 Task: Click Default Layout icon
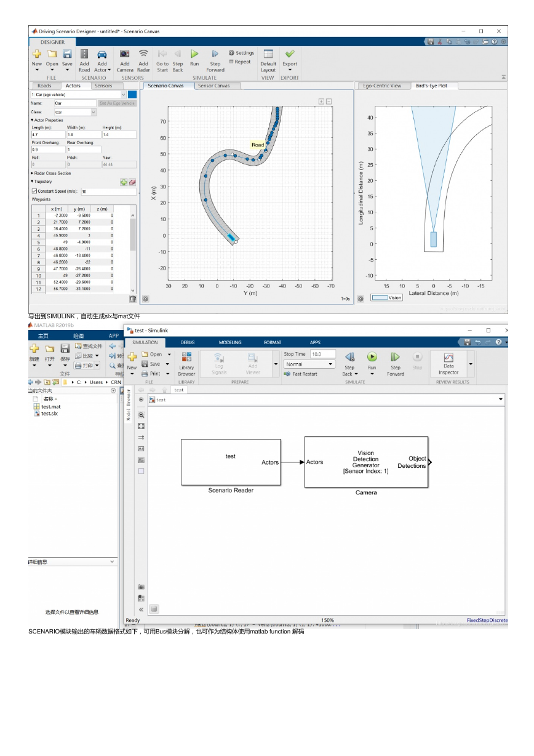click(268, 54)
